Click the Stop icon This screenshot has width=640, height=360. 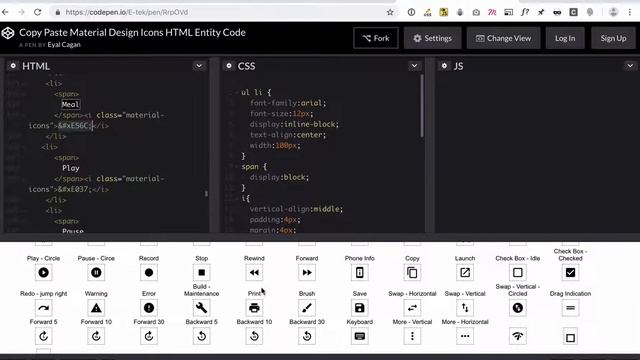(202, 273)
